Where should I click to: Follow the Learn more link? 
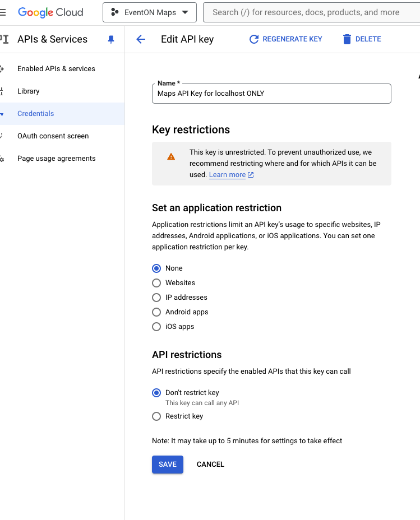(227, 175)
